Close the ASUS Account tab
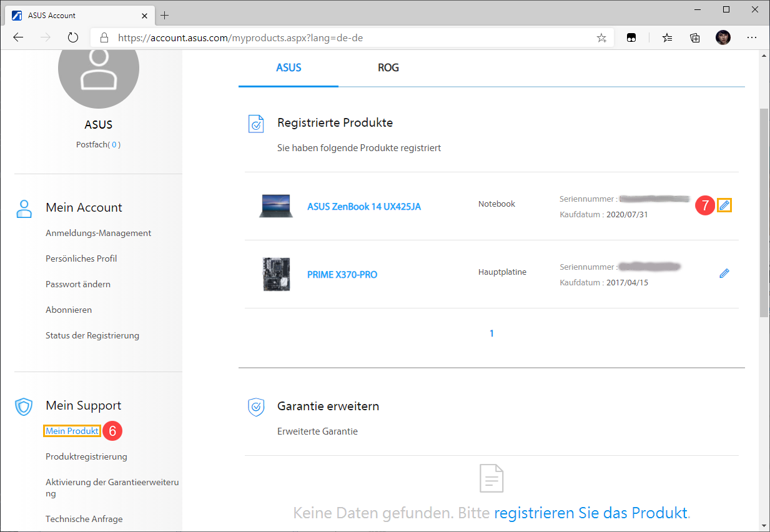770x532 pixels. 145,16
